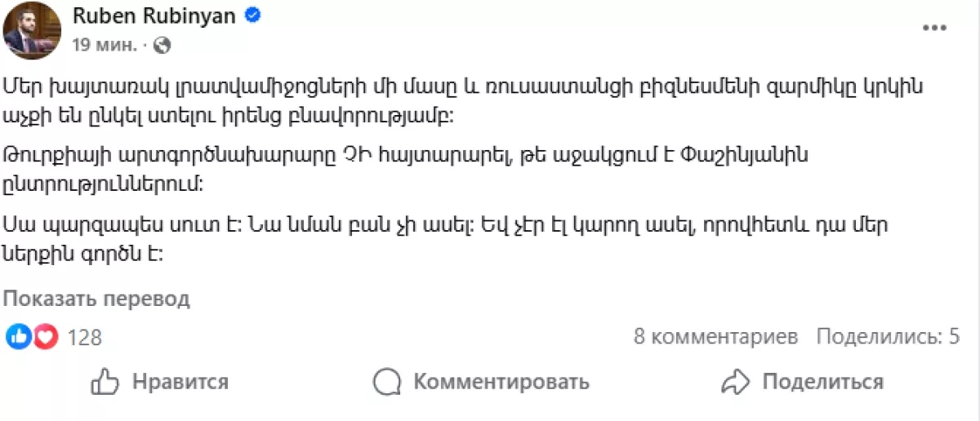Click the share arrow icon
The width and height of the screenshot is (980, 421).
coord(736,382)
